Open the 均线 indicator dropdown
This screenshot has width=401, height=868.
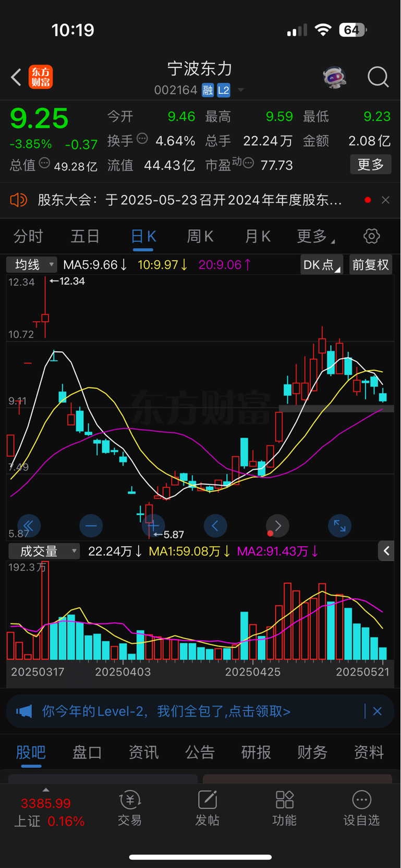tap(31, 265)
